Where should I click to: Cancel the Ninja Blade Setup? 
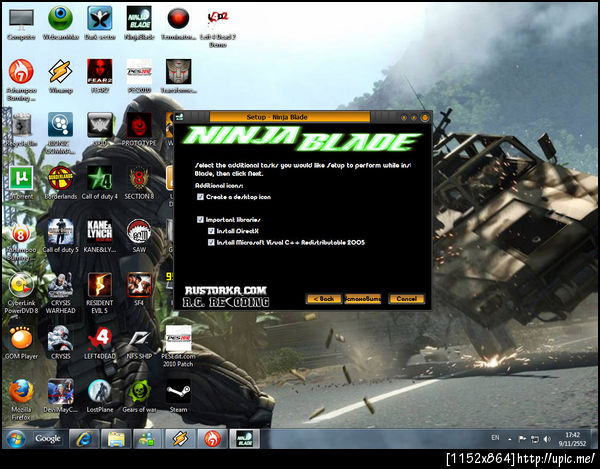click(406, 299)
